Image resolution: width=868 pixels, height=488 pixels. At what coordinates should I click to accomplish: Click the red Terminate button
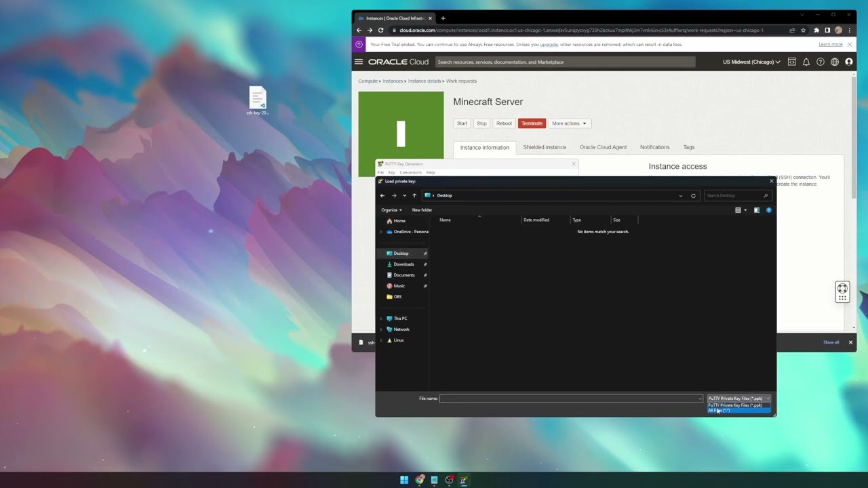pos(532,123)
